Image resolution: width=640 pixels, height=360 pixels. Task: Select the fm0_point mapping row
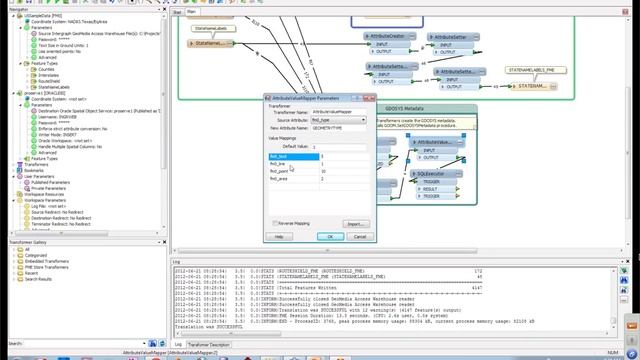click(319, 171)
